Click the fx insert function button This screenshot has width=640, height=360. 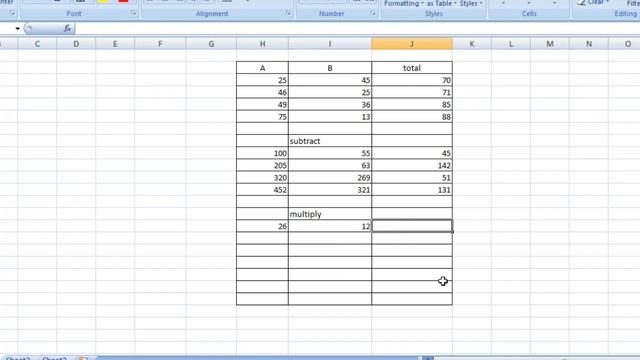tap(67, 29)
